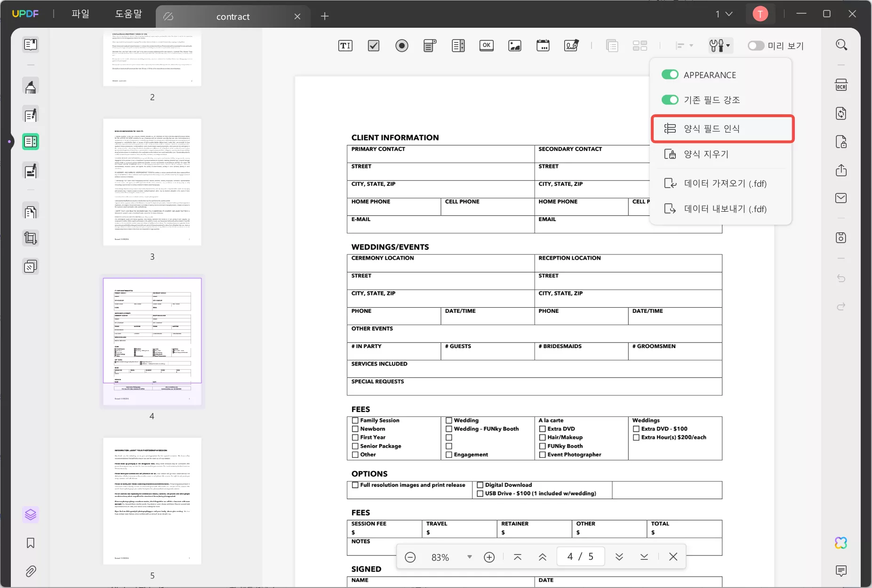Select the Radio Button form tool
Screen dimensions: 872x588
(x=402, y=46)
